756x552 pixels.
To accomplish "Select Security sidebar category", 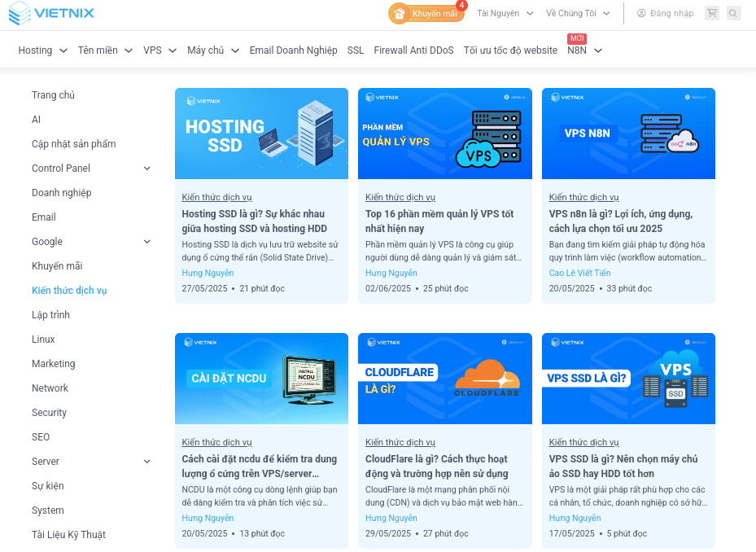I will [x=49, y=413].
